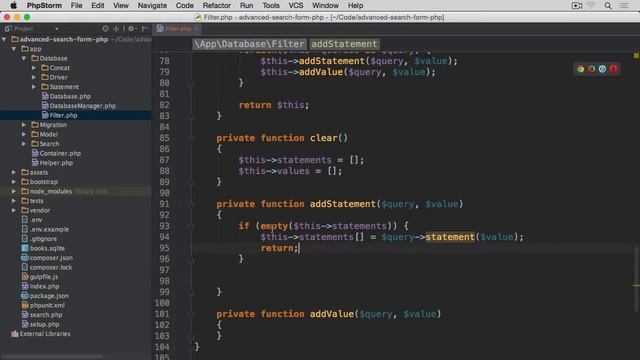The image size is (640, 360).
Task: Collapse the advanced-search-form-php root folder
Action: [x=4, y=39]
